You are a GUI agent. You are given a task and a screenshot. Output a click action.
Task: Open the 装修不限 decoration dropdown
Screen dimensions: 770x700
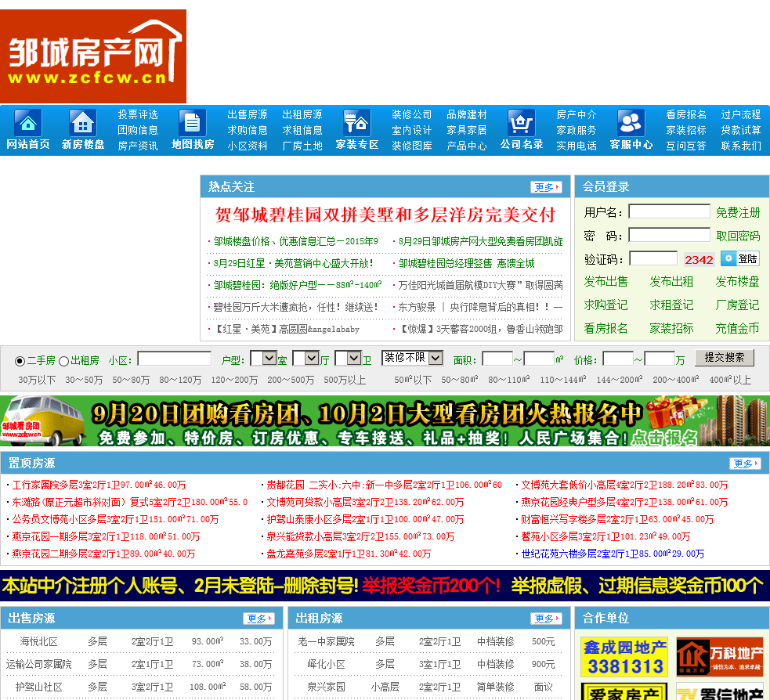coord(413,358)
